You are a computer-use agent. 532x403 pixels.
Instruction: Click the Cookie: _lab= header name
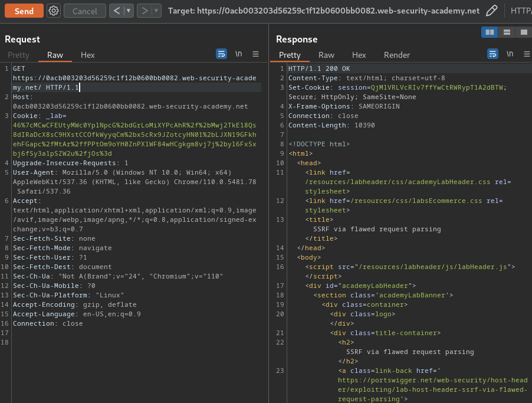click(x=40, y=116)
